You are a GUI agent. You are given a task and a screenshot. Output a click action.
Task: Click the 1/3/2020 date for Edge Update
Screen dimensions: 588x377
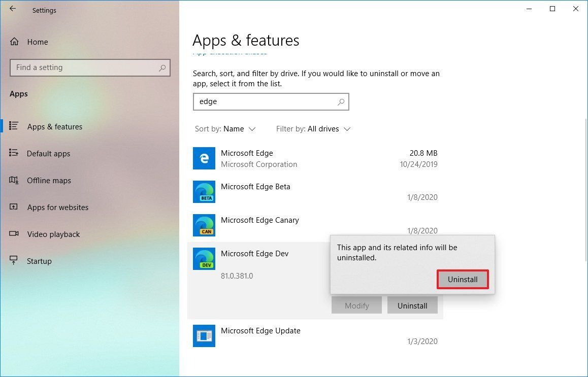coord(422,341)
